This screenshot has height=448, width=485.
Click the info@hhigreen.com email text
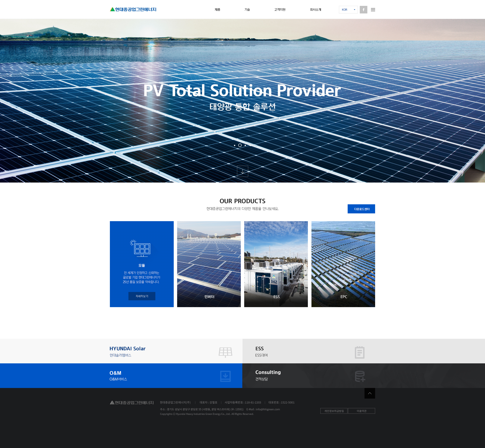(x=268, y=409)
